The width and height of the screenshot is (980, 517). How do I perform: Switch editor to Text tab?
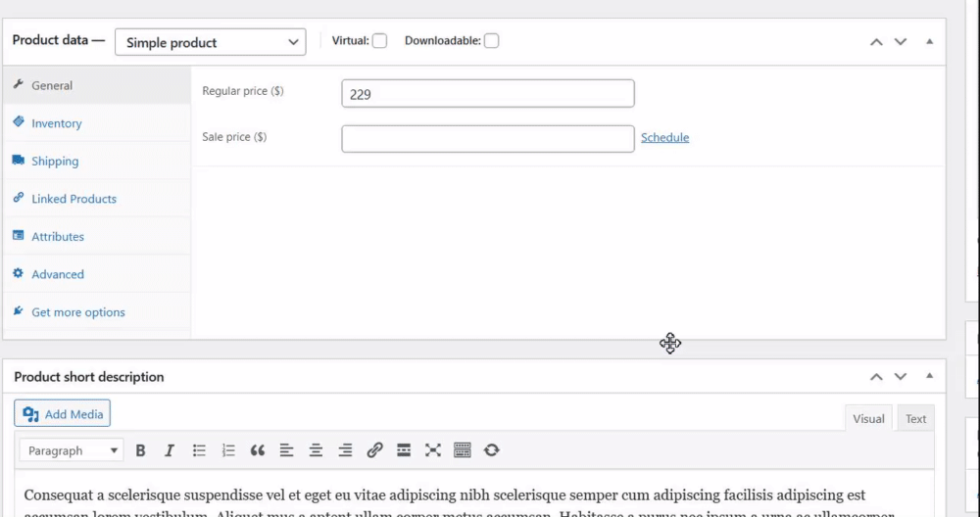pos(915,418)
